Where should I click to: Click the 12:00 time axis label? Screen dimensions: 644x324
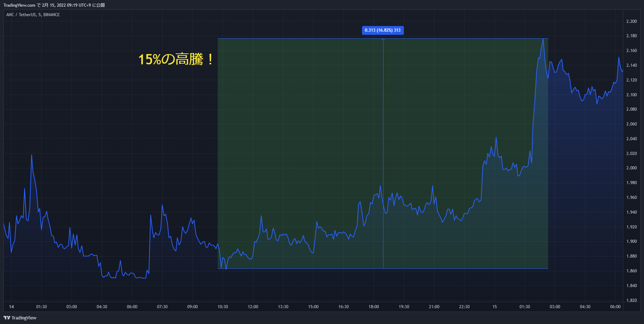point(253,307)
